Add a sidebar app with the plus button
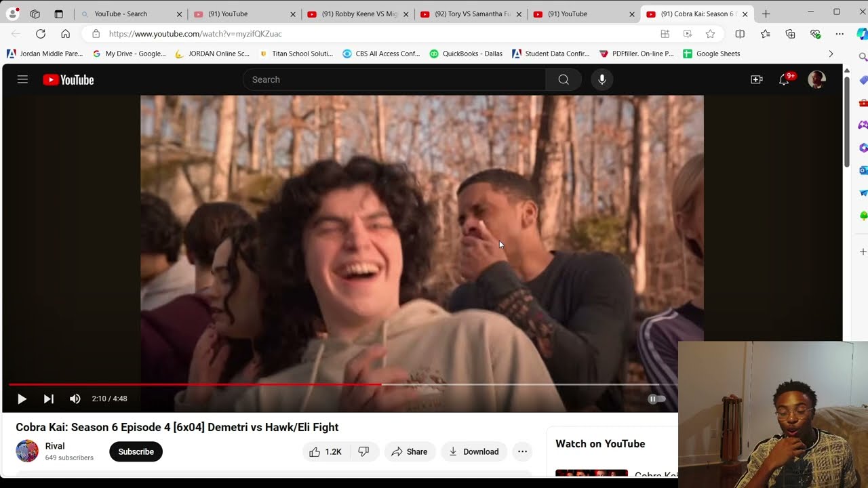 863,251
